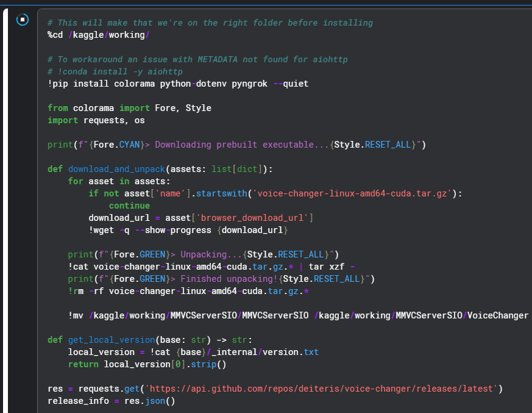Click the download_and_unpack function name

click(116, 169)
